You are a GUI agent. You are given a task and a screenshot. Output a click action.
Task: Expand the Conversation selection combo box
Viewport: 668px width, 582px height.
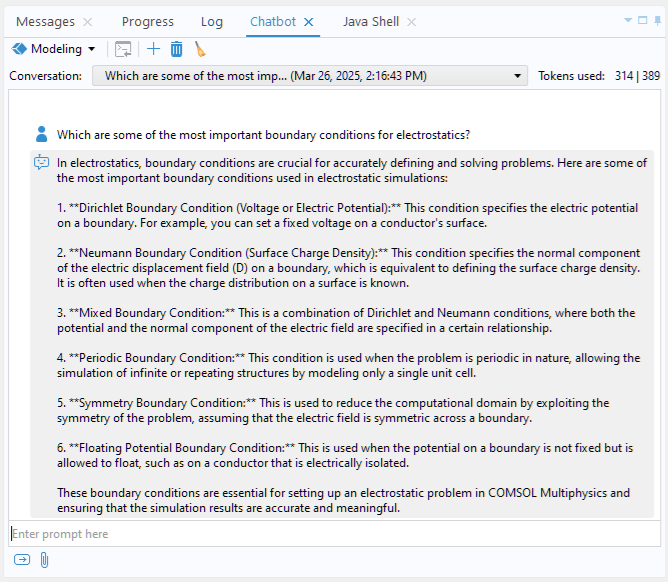point(518,76)
